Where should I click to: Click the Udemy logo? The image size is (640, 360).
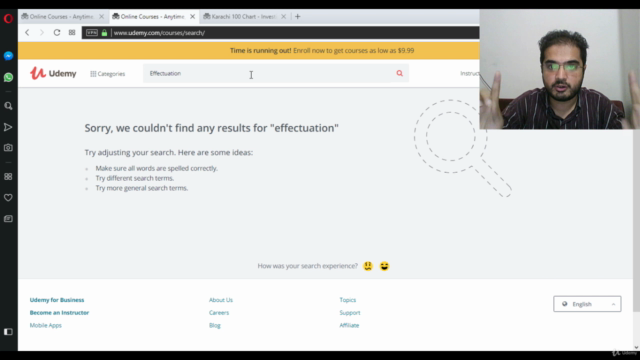53,73
